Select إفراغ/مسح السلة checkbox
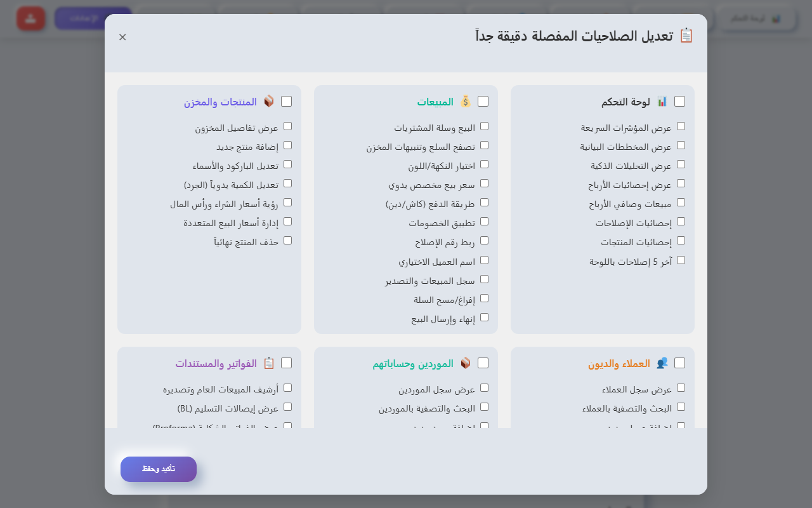This screenshot has width=812, height=508. [484, 298]
